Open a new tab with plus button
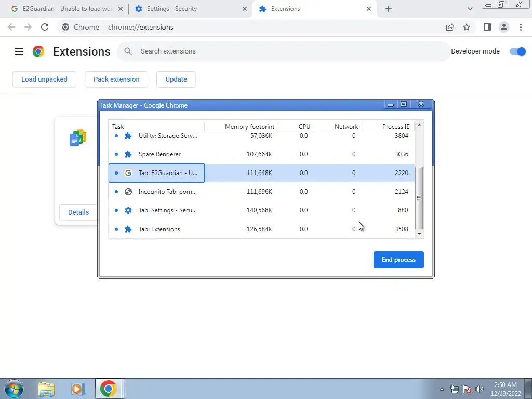532x399 pixels. [389, 9]
